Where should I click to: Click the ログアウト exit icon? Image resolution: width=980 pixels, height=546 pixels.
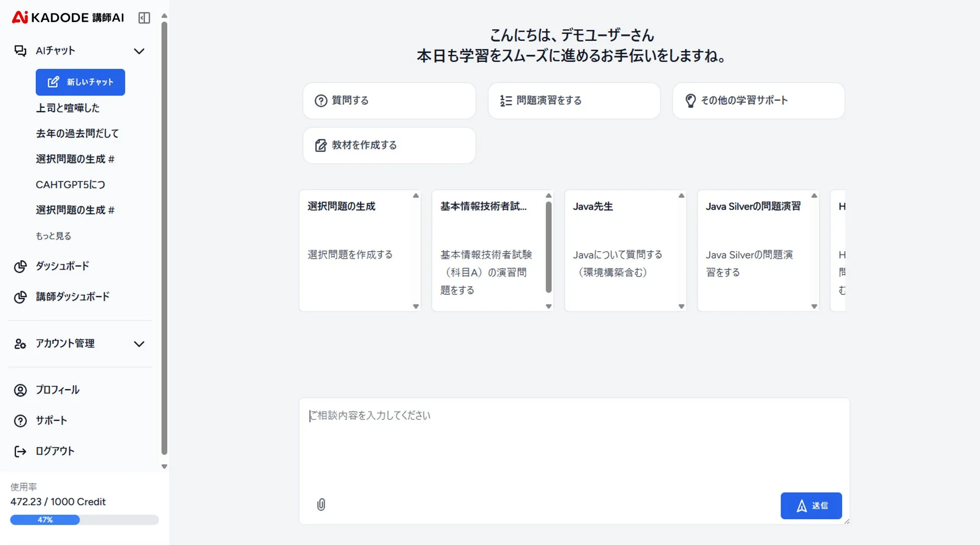point(20,451)
